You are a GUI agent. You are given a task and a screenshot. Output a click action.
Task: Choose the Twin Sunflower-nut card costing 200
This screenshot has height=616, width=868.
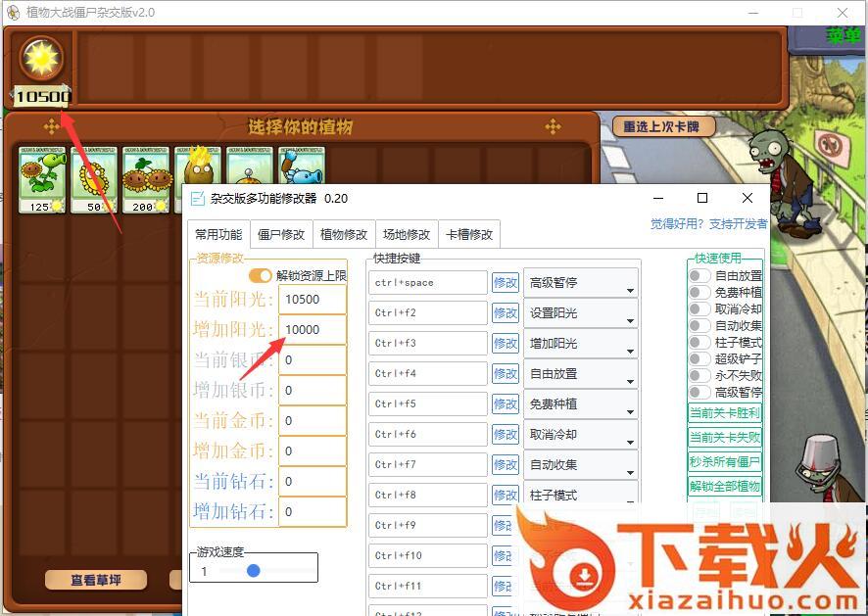146,179
